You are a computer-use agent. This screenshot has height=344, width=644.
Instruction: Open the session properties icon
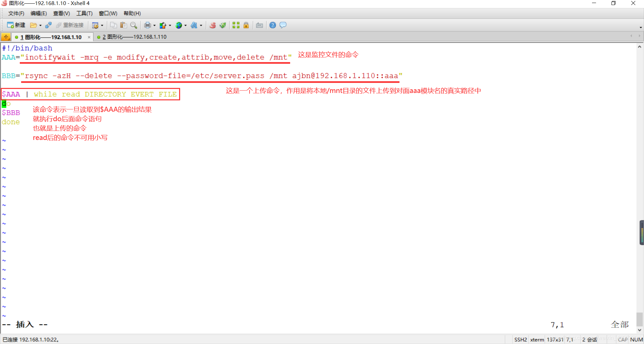(95, 25)
